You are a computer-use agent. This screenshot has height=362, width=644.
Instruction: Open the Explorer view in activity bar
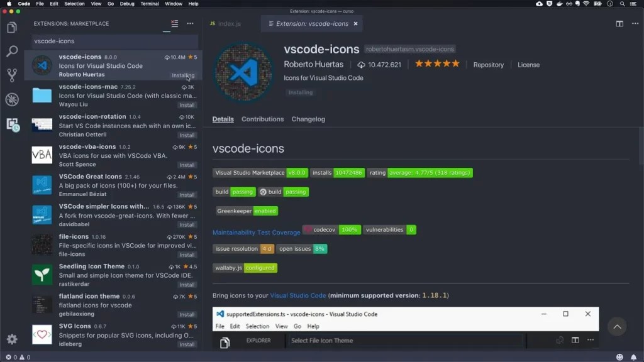tap(12, 28)
